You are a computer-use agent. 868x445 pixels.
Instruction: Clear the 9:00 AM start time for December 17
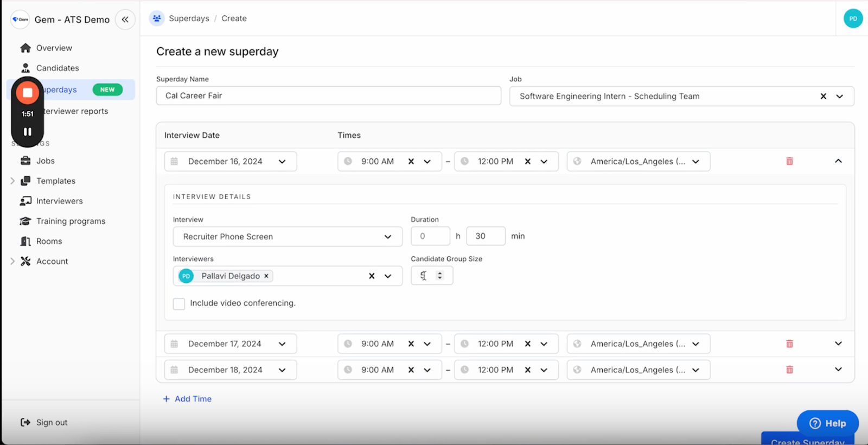411,344
